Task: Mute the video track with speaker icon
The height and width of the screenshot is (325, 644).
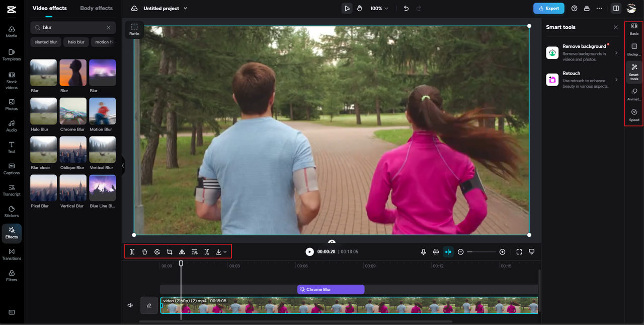Action: [x=130, y=305]
